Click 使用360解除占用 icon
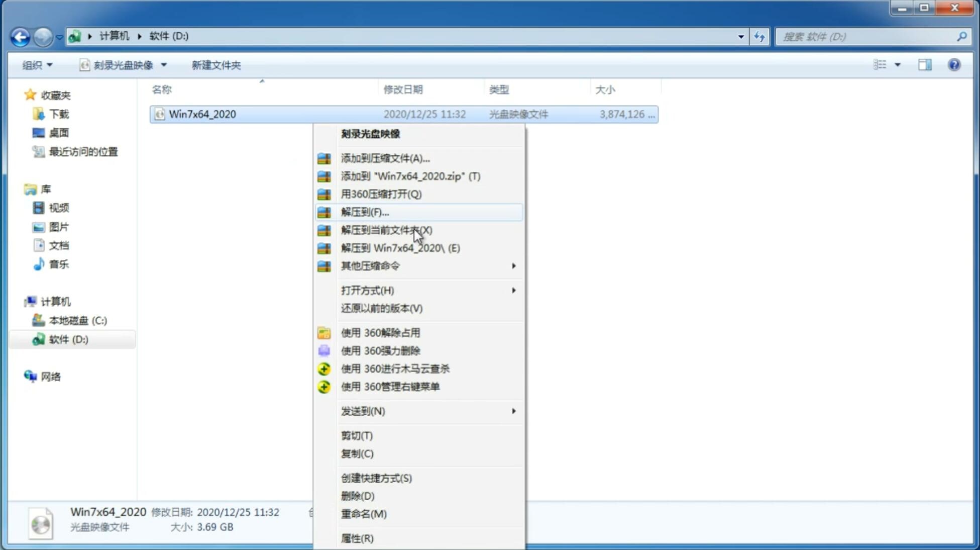This screenshot has height=550, width=980. (325, 333)
